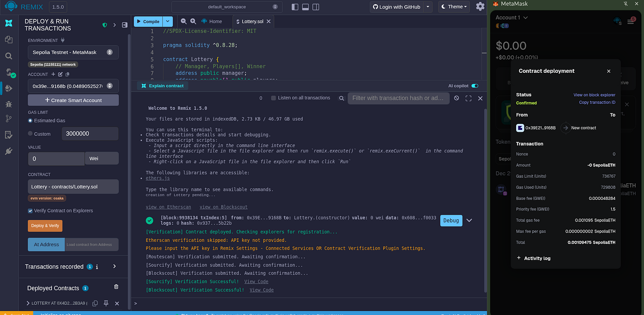Expand the Lottery deployed contract row
Screen dimensions: 644x315
click(28, 303)
